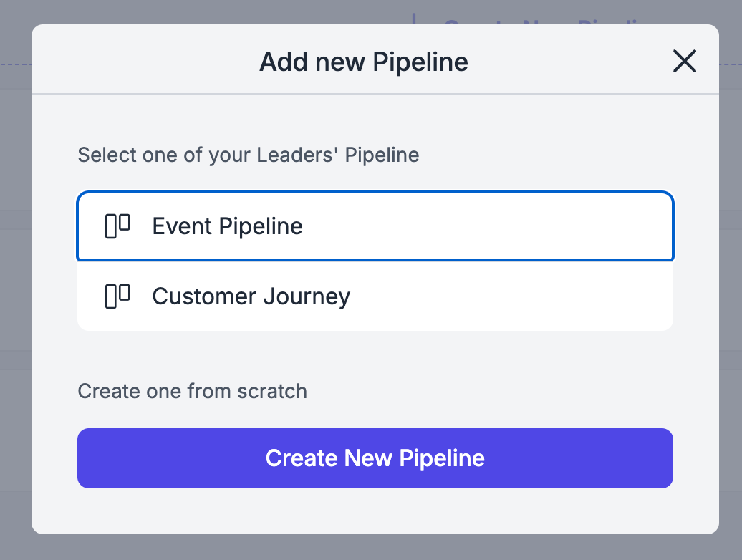Click the dimmed backdrop left of the dialog
The width and height of the screenshot is (742, 560).
coord(15,286)
